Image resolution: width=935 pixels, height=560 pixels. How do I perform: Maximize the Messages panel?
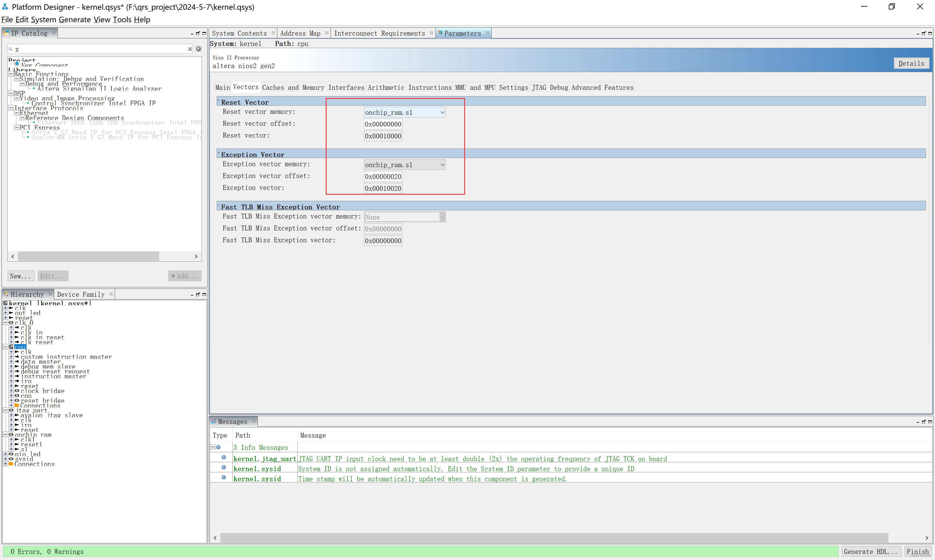930,422
